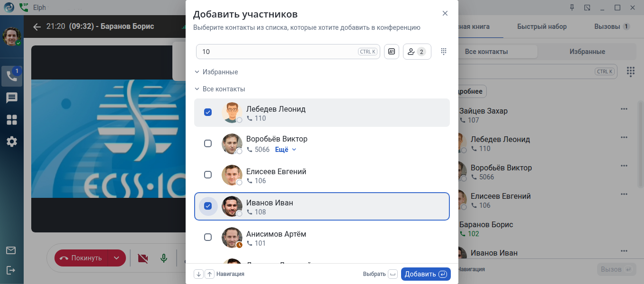Open the dialpad in the add participants dialog

pyautogui.click(x=444, y=52)
